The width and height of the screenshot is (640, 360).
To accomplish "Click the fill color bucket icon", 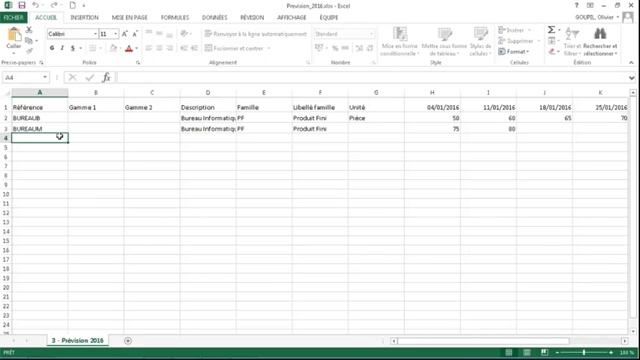I will (x=113, y=49).
